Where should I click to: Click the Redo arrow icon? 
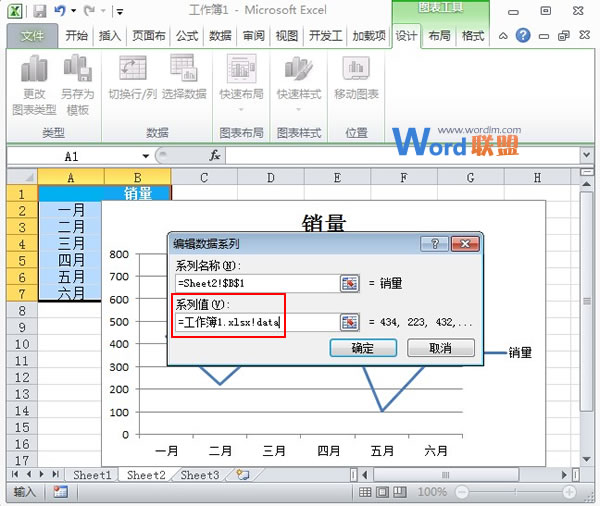point(89,11)
